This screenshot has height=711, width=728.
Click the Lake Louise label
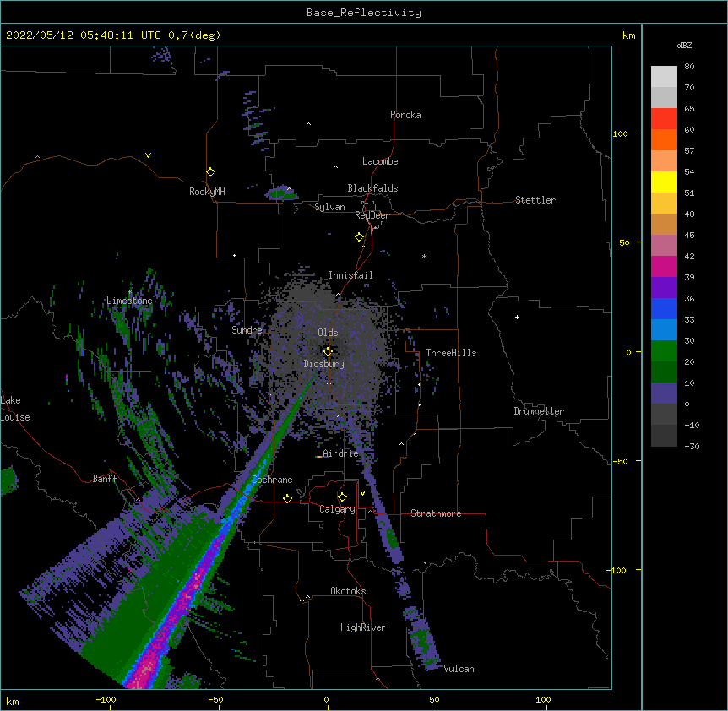coord(15,409)
